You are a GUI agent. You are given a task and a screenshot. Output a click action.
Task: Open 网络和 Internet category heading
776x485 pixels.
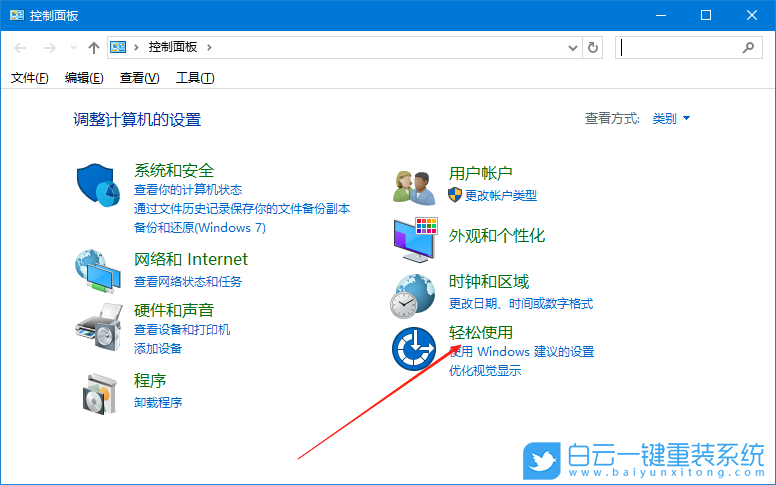[191, 259]
